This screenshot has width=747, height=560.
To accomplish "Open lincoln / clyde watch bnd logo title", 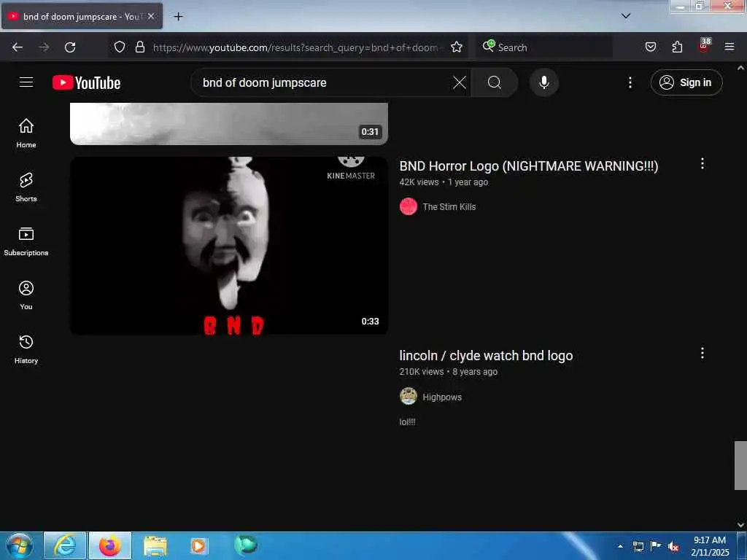I will (486, 356).
